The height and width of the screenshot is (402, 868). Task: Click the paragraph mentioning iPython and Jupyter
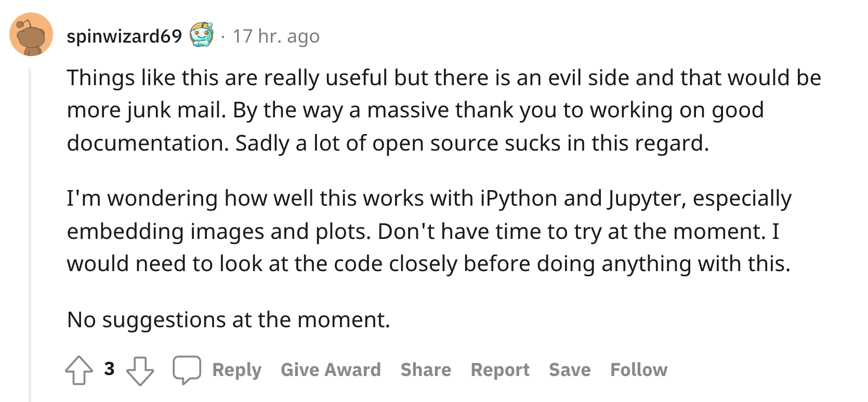pyautogui.click(x=429, y=231)
